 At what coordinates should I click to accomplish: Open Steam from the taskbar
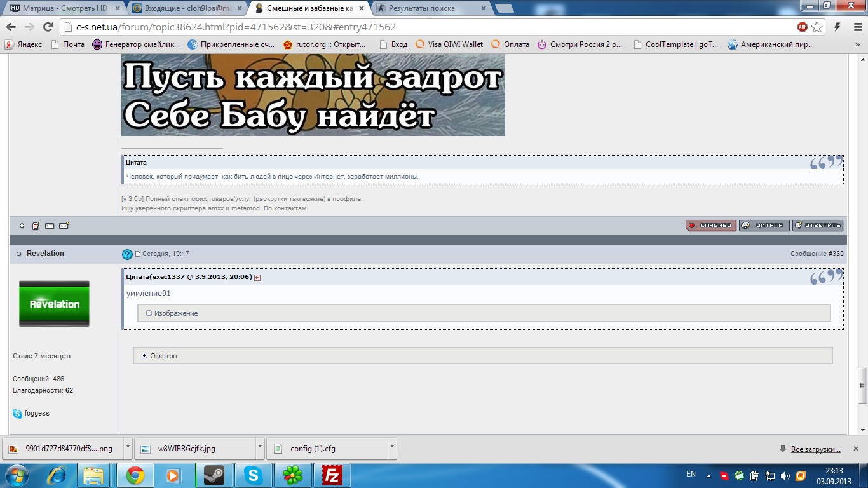(x=214, y=475)
